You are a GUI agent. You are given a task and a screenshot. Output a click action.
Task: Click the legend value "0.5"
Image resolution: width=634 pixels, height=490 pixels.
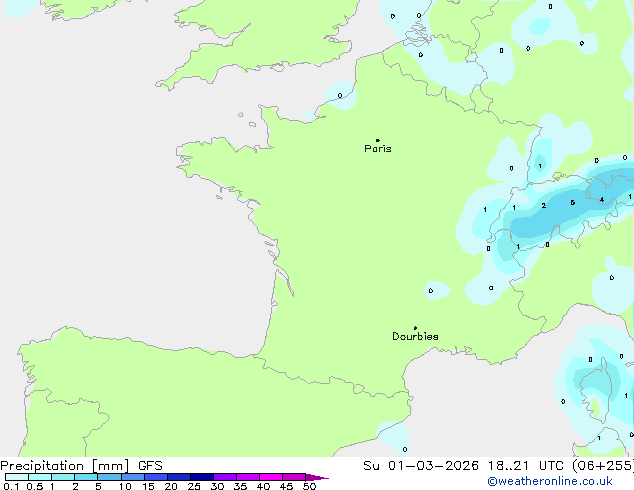click(34, 486)
